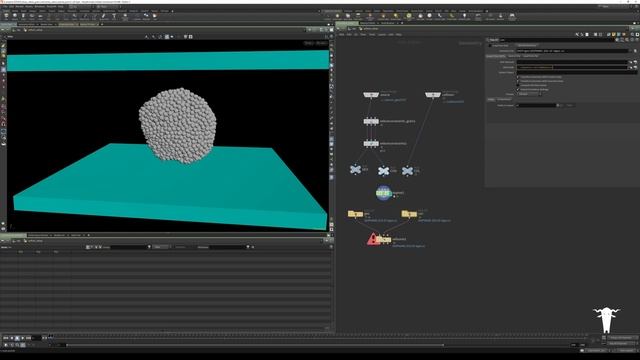The image size is (640, 360).
Task: Click the red warning badge on bottom node
Action: 372,239
